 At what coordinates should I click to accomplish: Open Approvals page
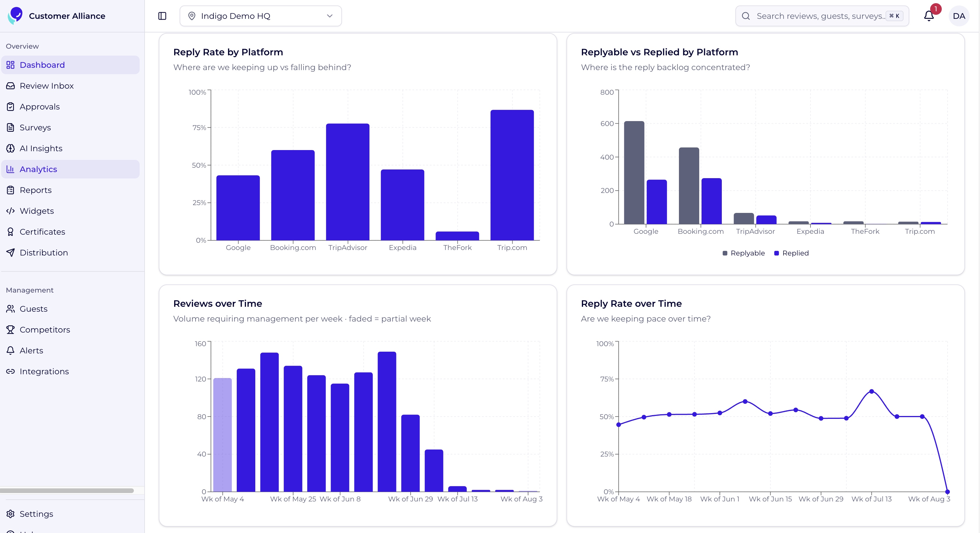(x=70, y=107)
